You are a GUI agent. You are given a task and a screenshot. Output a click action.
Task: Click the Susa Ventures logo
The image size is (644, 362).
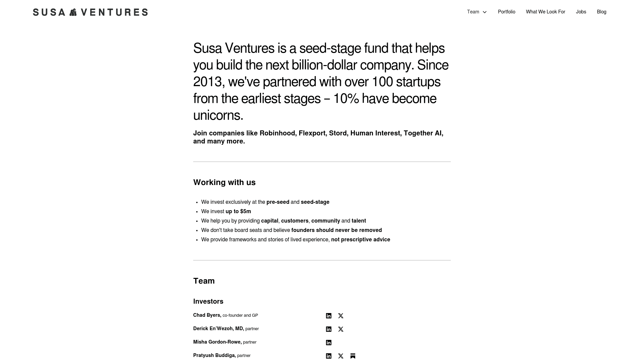(x=90, y=12)
